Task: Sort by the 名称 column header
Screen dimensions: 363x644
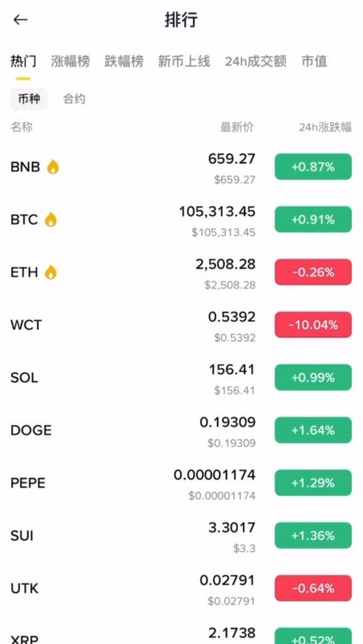Action: [x=22, y=127]
